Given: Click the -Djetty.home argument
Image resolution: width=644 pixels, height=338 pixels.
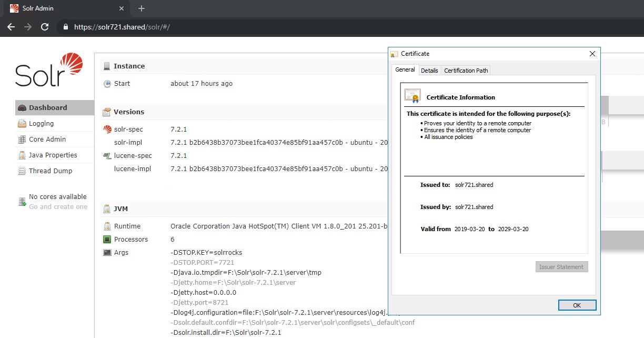Looking at the screenshot, I should tap(234, 283).
